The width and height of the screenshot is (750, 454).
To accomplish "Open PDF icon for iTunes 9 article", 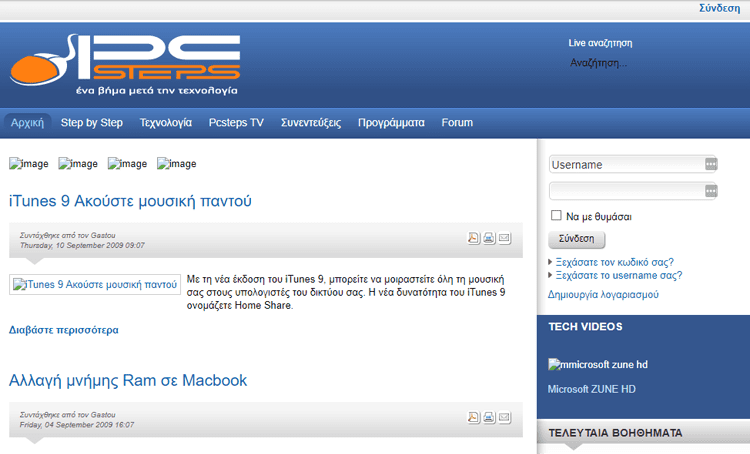I will pyautogui.click(x=473, y=238).
